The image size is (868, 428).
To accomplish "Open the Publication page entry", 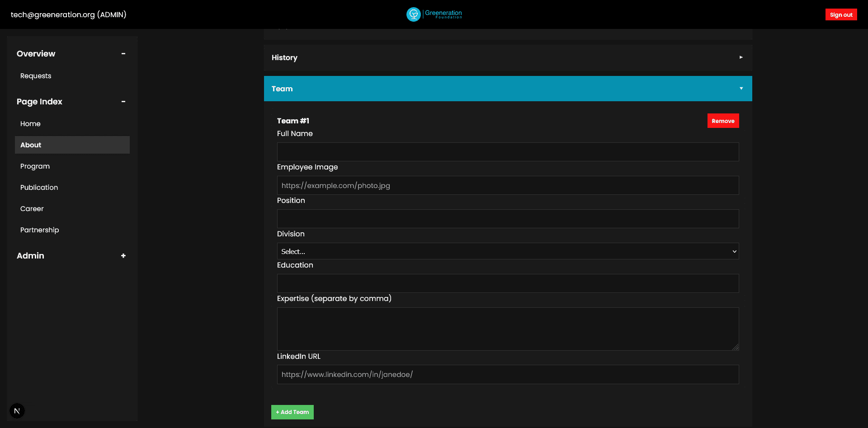I will [39, 188].
